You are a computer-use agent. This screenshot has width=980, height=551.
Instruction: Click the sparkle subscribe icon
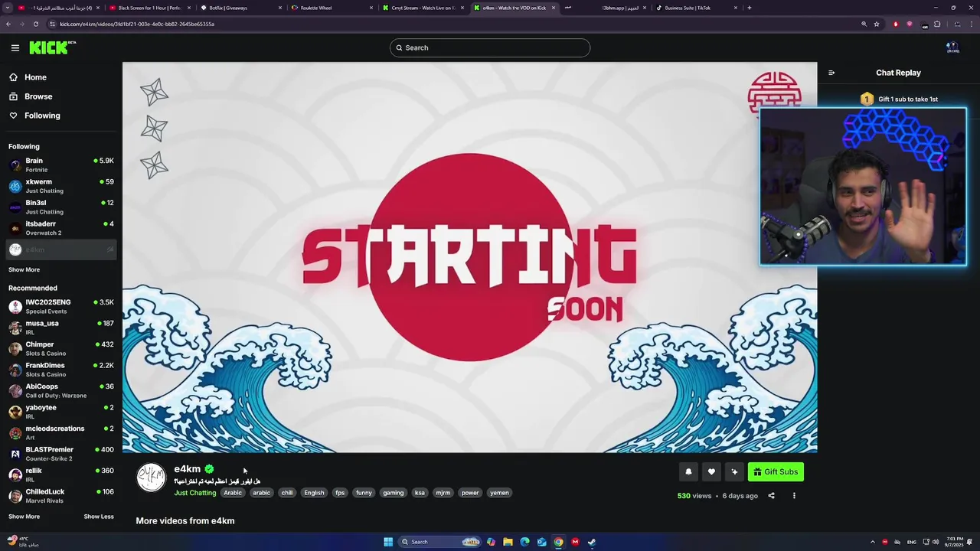point(734,472)
